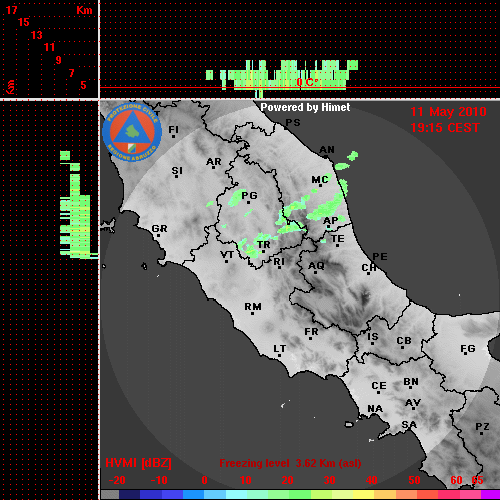Screen dimensions: 500x500
Task: Click the '50' value on the dBZ scale
Action: click(x=414, y=480)
